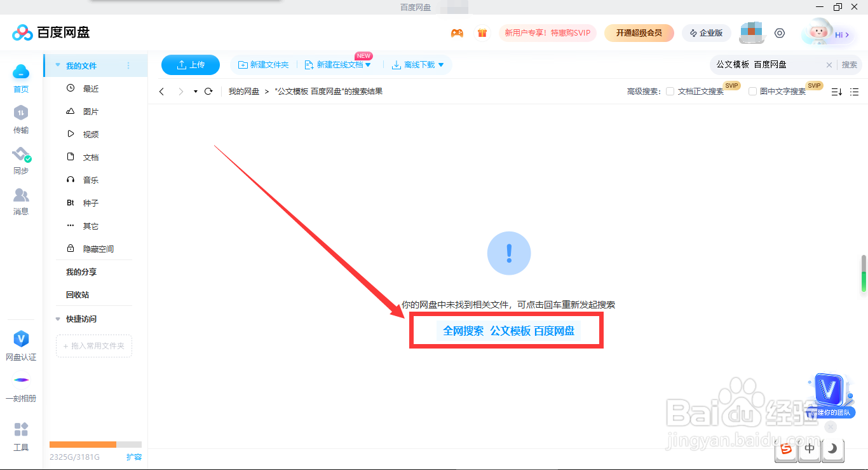Viewport: 868px width, 470px height.
Task: Open the sort order icon
Action: (837, 92)
